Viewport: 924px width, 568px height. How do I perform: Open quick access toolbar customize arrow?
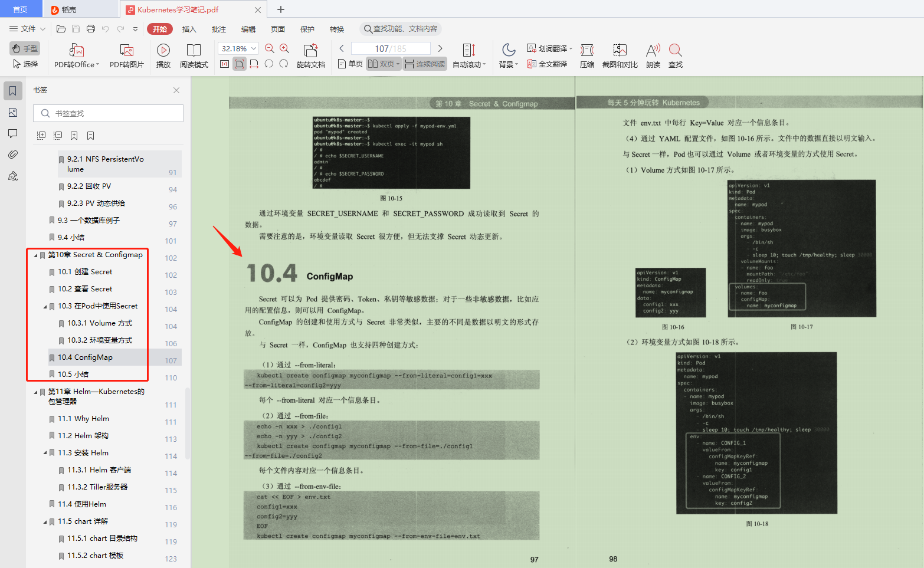click(135, 29)
